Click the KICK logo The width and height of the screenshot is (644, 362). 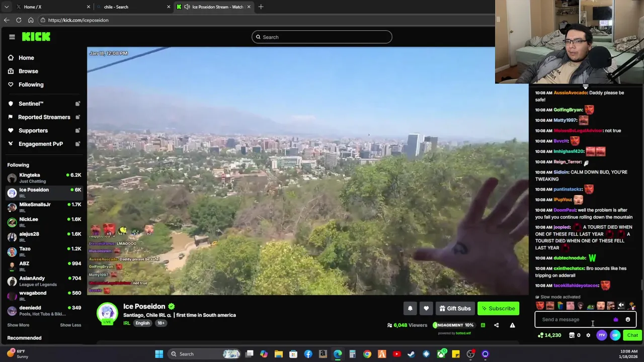(x=36, y=37)
